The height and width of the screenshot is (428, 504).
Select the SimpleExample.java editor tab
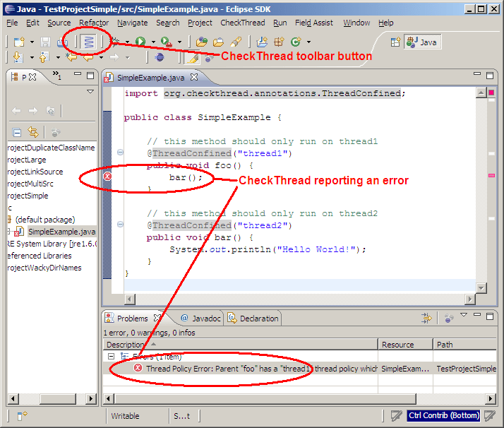[x=150, y=78]
